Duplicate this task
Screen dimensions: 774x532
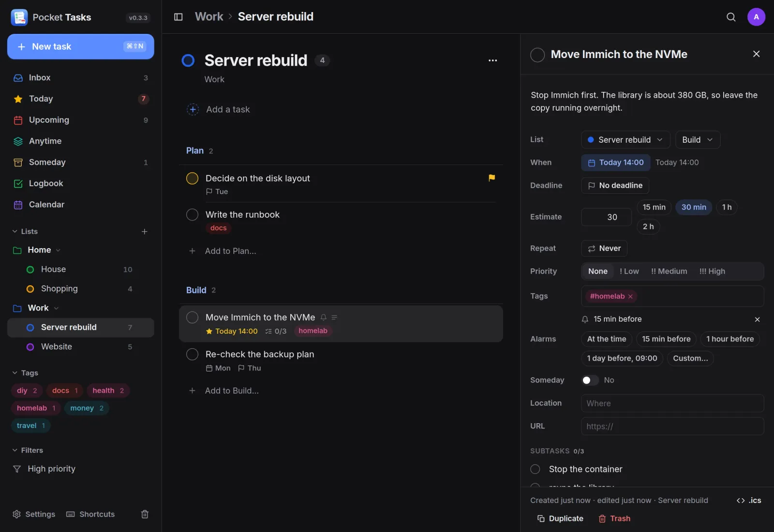pos(560,518)
